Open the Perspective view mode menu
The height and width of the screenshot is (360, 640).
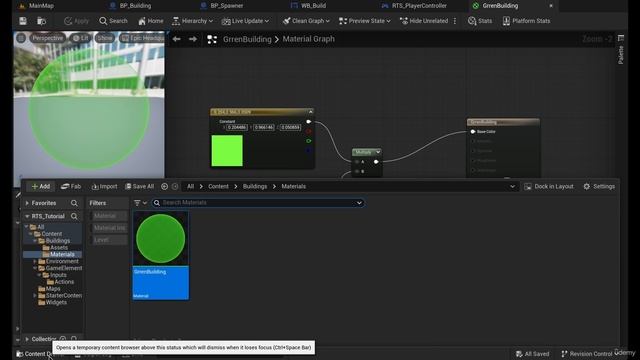48,38
